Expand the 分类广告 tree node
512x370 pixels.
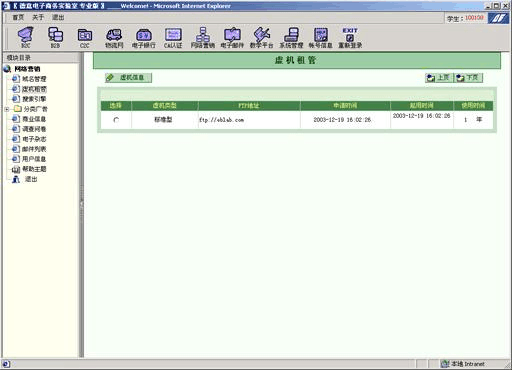coord(7,109)
